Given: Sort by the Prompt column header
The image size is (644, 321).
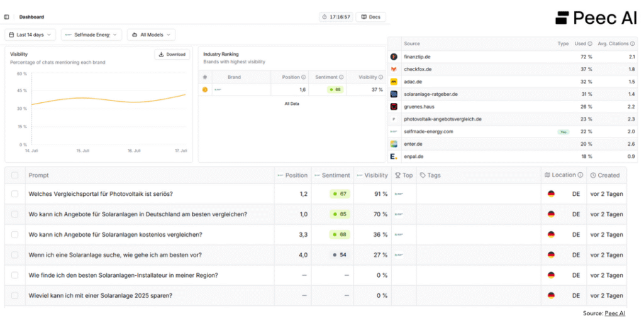Looking at the screenshot, I should (38, 175).
